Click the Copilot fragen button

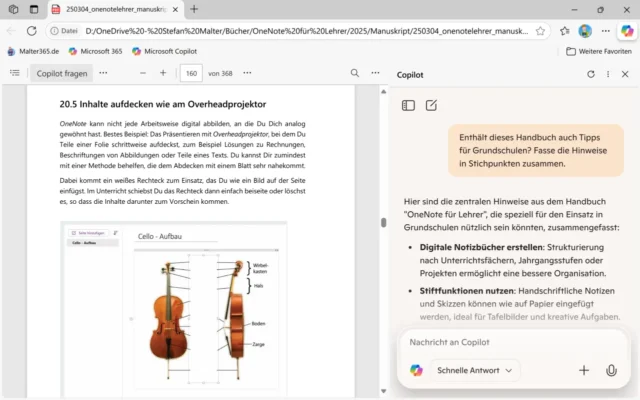60,73
